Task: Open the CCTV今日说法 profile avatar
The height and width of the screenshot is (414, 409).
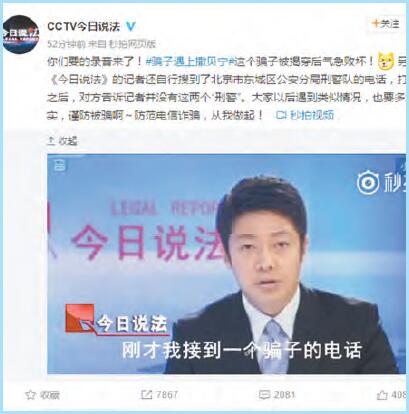Action: 21,35
